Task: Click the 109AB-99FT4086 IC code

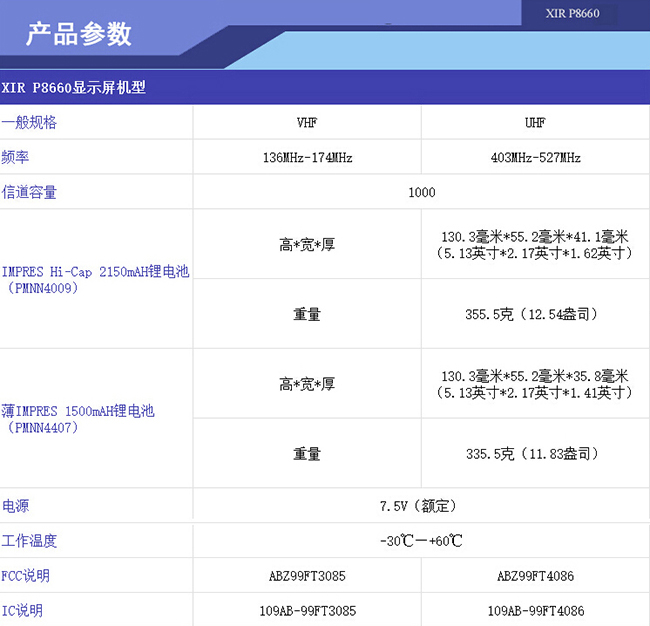Action: 536,611
